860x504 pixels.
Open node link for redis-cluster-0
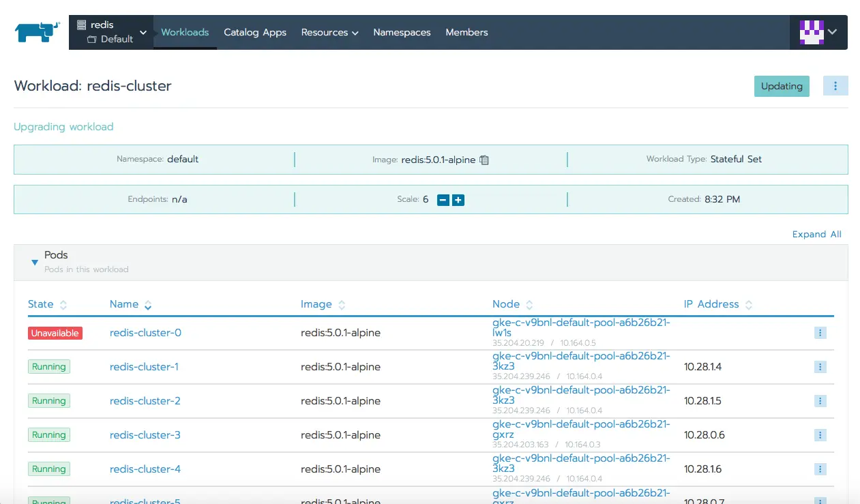click(x=581, y=327)
